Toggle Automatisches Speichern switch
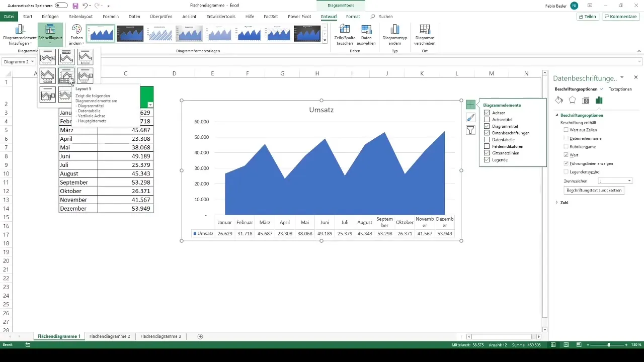644x362 pixels. 61,5
